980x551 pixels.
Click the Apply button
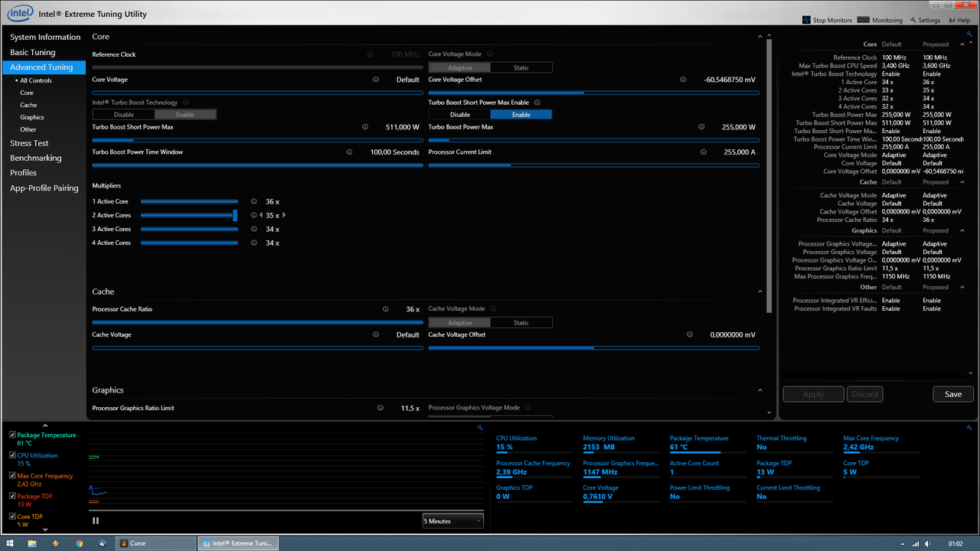[x=813, y=394]
